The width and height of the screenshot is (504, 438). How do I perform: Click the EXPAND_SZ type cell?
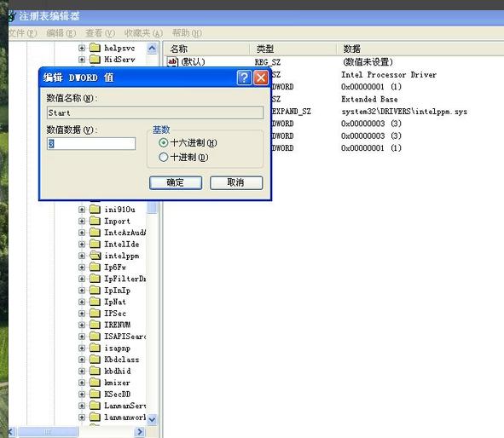pos(291,112)
